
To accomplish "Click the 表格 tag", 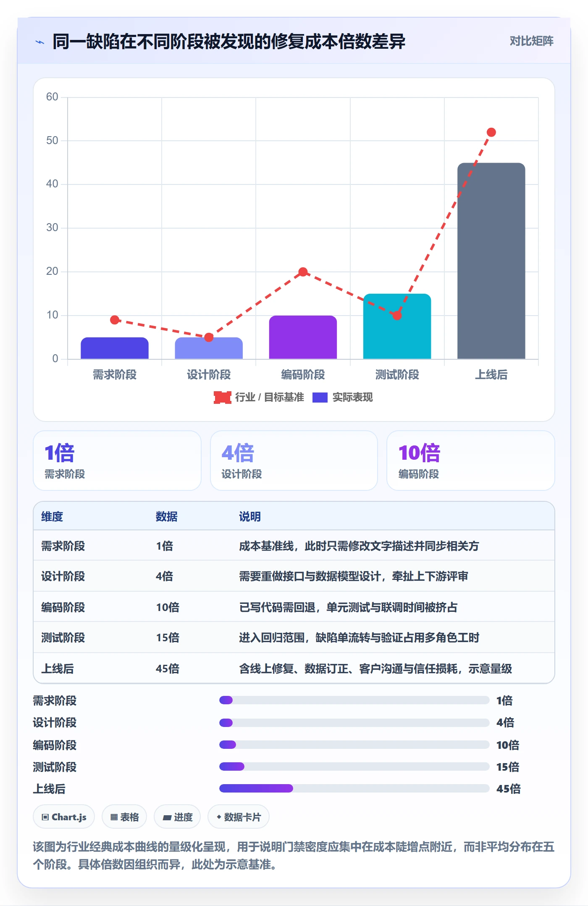I will (x=124, y=817).
